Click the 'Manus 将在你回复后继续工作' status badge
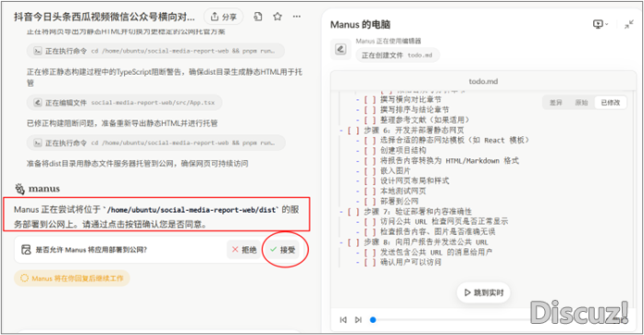The image size is (644, 335). (72, 279)
